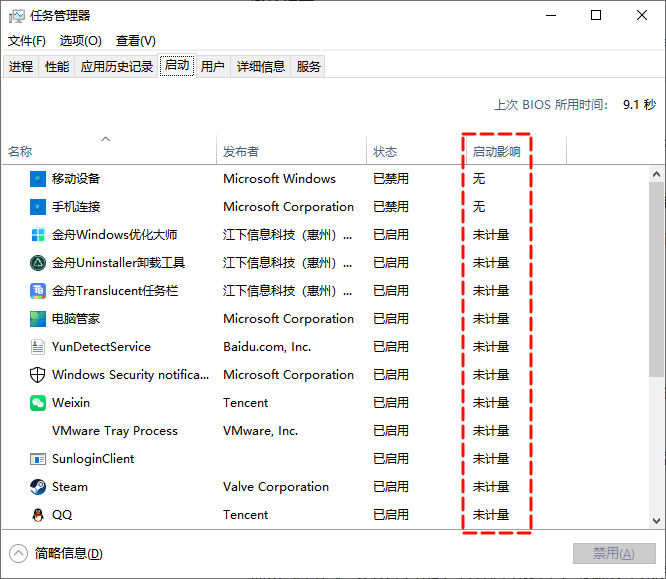Image resolution: width=666 pixels, height=579 pixels.
Task: Click the 移动设备 app icon
Action: point(38,179)
